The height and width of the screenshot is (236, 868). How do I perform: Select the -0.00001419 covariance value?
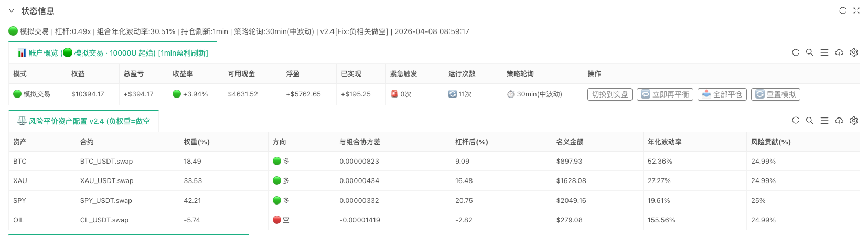coord(360,220)
